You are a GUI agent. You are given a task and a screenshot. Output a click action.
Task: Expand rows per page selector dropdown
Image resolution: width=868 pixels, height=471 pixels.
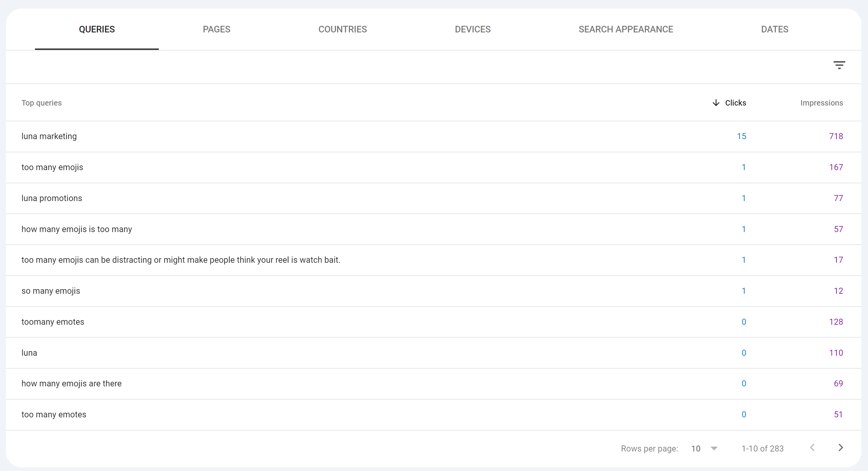tap(714, 447)
